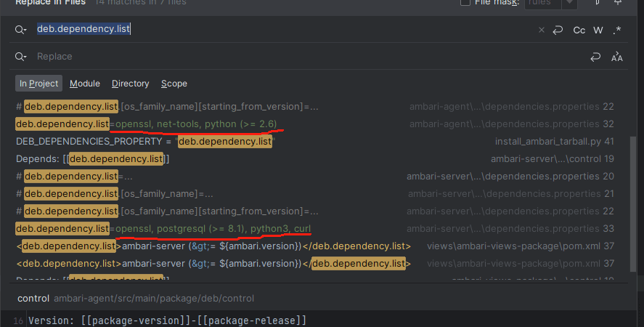Click the '14 matches in 7 files' label
This screenshot has width=644, height=327.
click(140, 2)
